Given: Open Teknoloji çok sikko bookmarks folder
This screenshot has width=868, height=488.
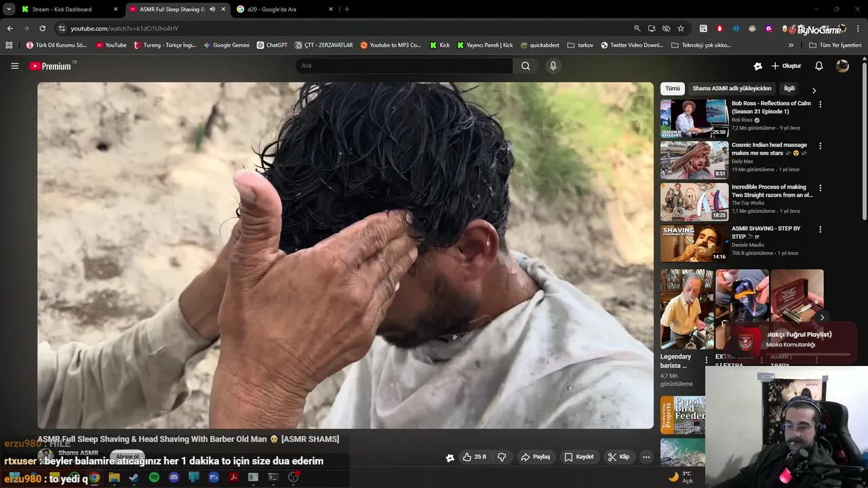Looking at the screenshot, I should click(701, 45).
